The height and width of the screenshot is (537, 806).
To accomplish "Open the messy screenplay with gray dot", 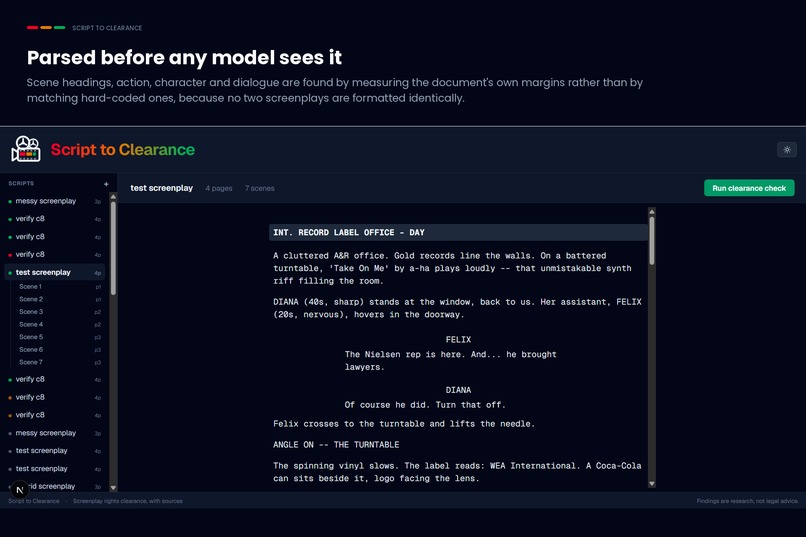I will tap(54, 433).
